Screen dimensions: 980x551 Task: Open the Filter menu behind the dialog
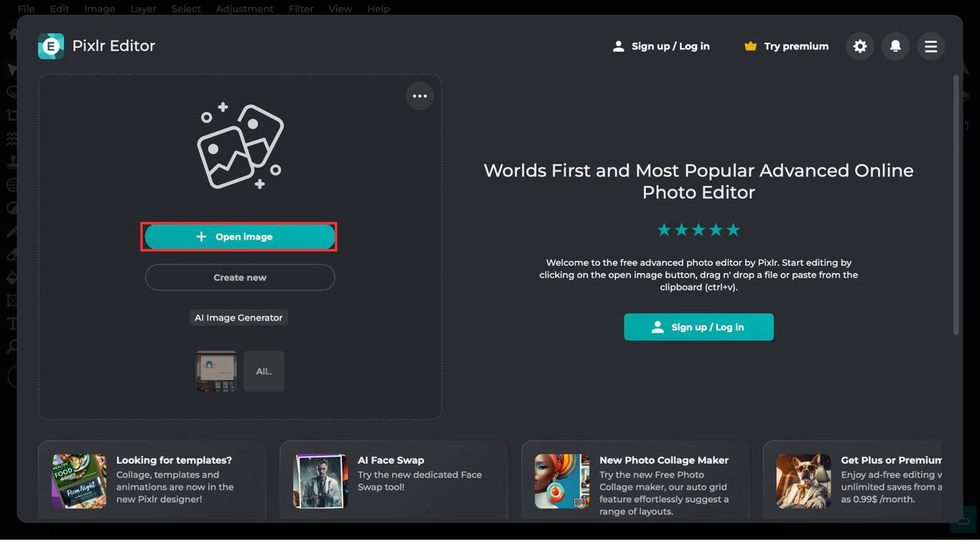[301, 8]
